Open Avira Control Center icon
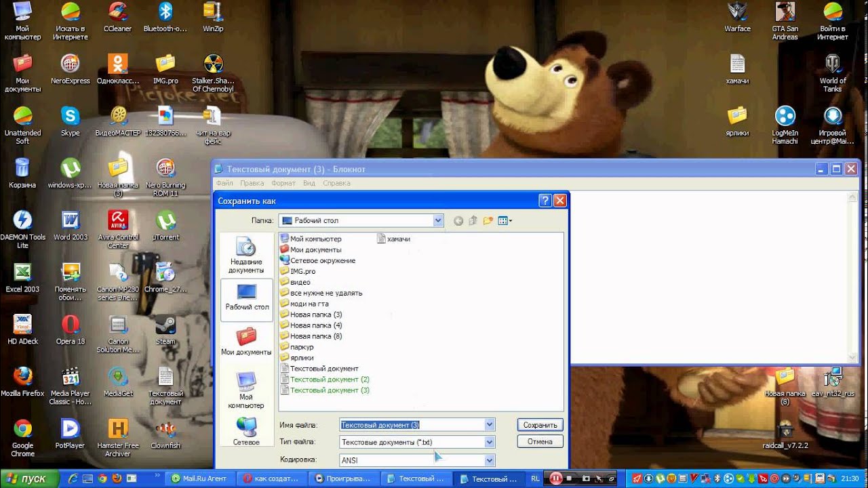 point(118,229)
